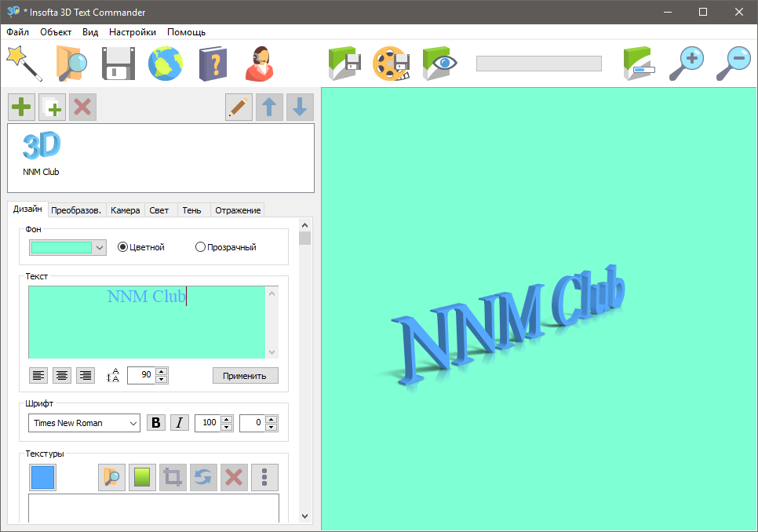Open project with folder magnifier icon
Viewport: 758px width, 532px height.
pyautogui.click(x=71, y=64)
